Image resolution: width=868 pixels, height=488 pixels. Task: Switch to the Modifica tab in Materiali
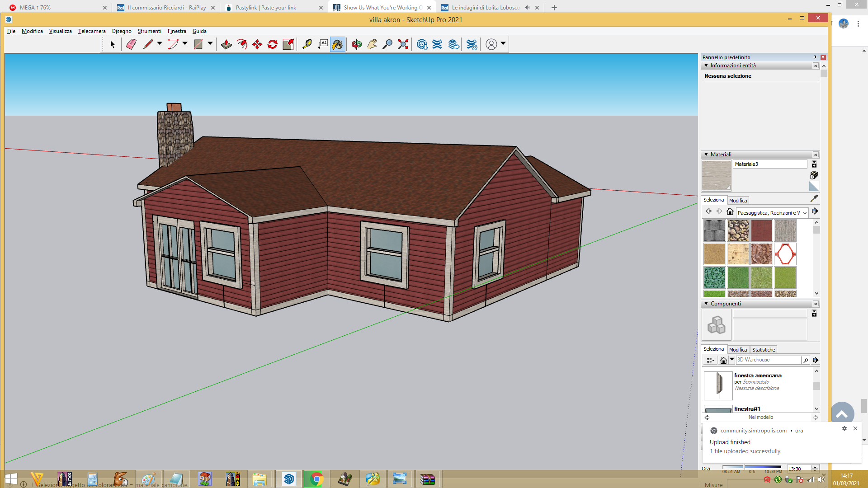(738, 201)
